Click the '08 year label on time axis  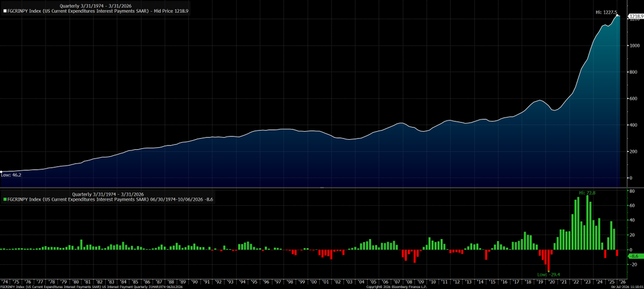[x=409, y=281]
